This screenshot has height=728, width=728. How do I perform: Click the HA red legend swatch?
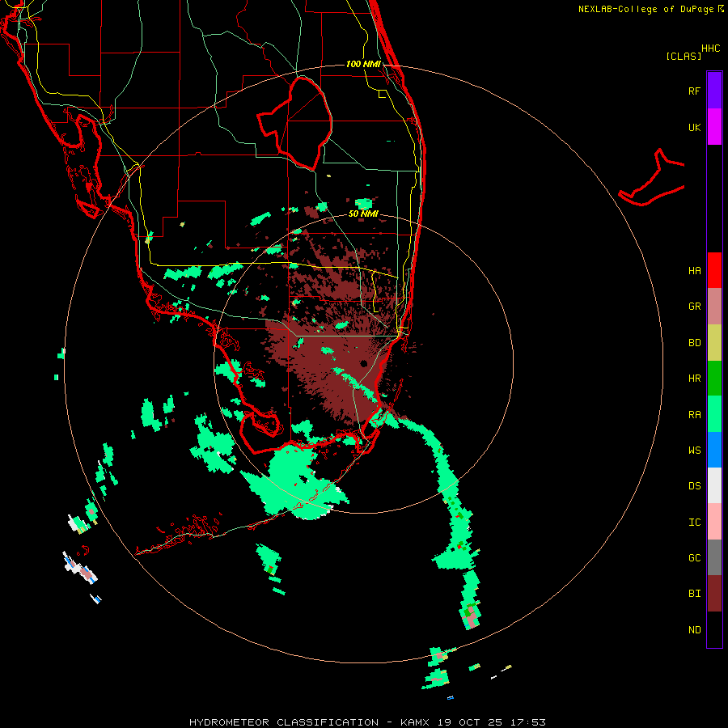714,270
